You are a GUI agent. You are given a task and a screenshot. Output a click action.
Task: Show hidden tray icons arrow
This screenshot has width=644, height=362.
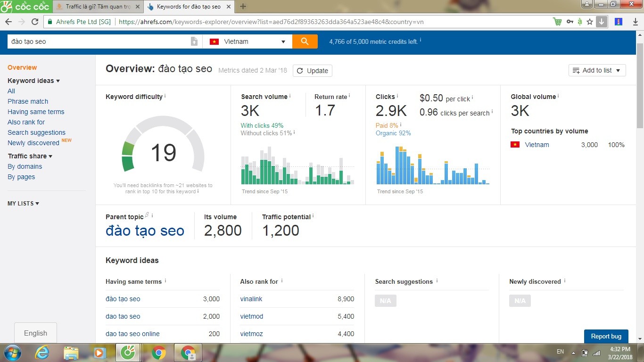pyautogui.click(x=573, y=353)
